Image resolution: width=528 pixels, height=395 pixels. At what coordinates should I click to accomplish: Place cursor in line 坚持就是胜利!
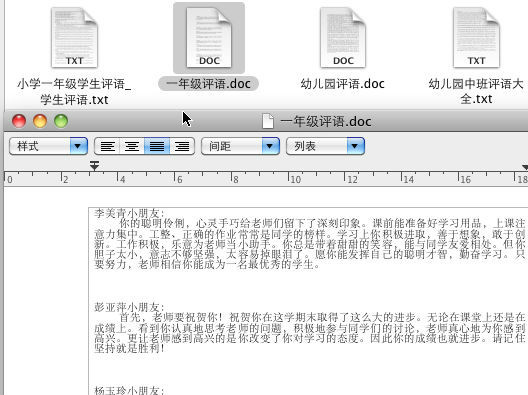tap(129, 348)
